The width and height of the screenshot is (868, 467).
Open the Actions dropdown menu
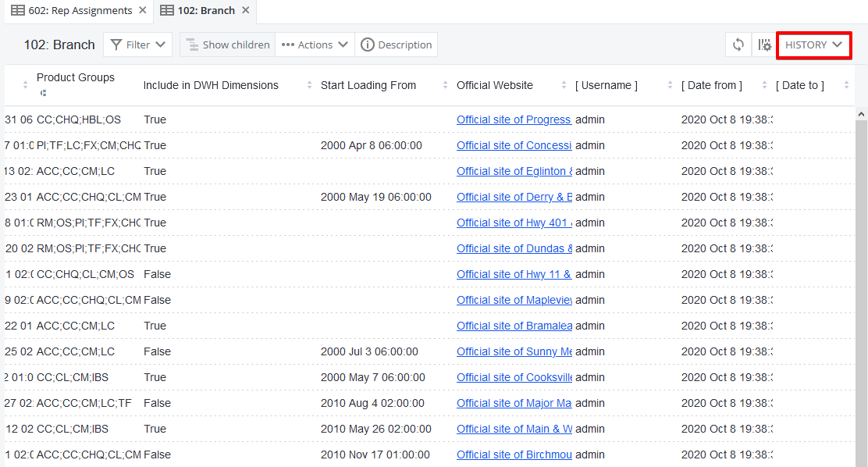pos(315,45)
